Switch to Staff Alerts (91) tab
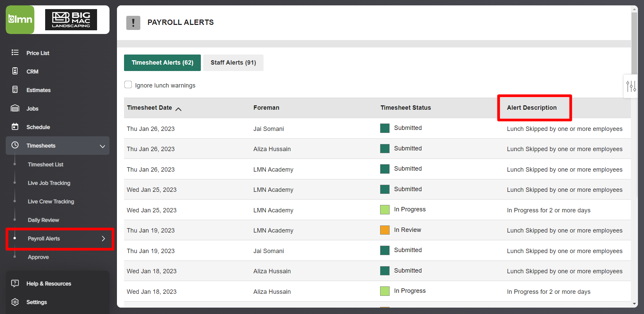This screenshot has height=314, width=644. point(233,63)
